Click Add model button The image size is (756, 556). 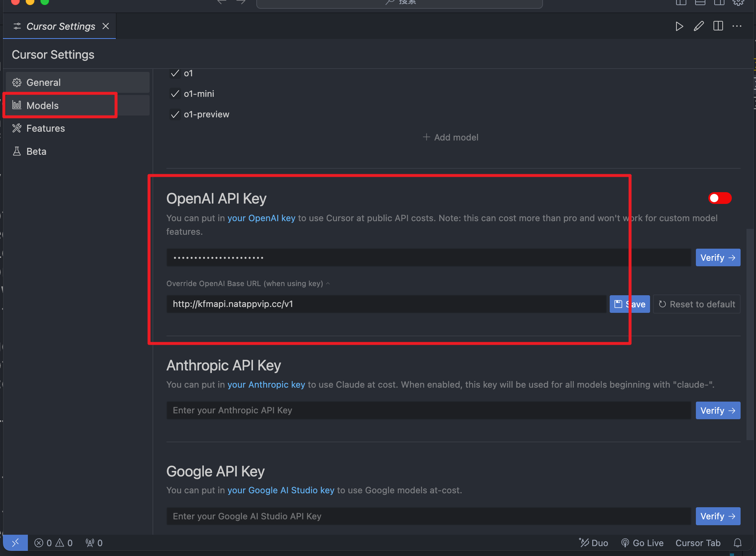[451, 137]
